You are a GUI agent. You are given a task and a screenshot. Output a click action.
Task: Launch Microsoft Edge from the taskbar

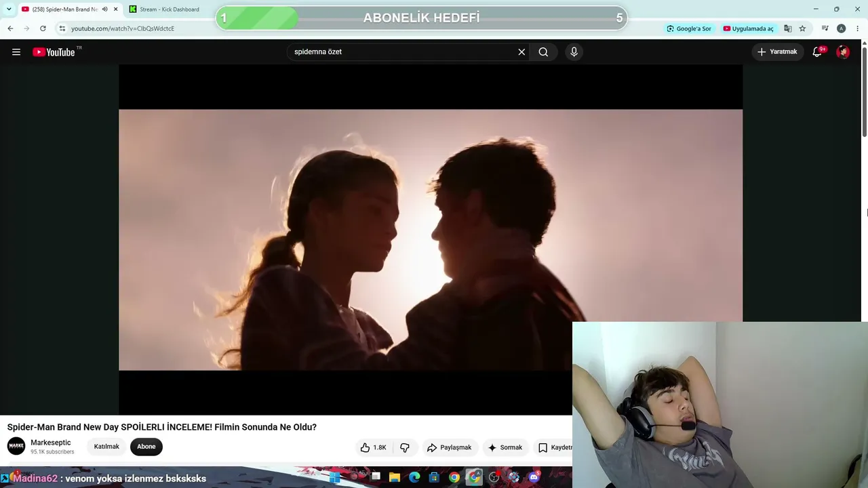point(414,477)
